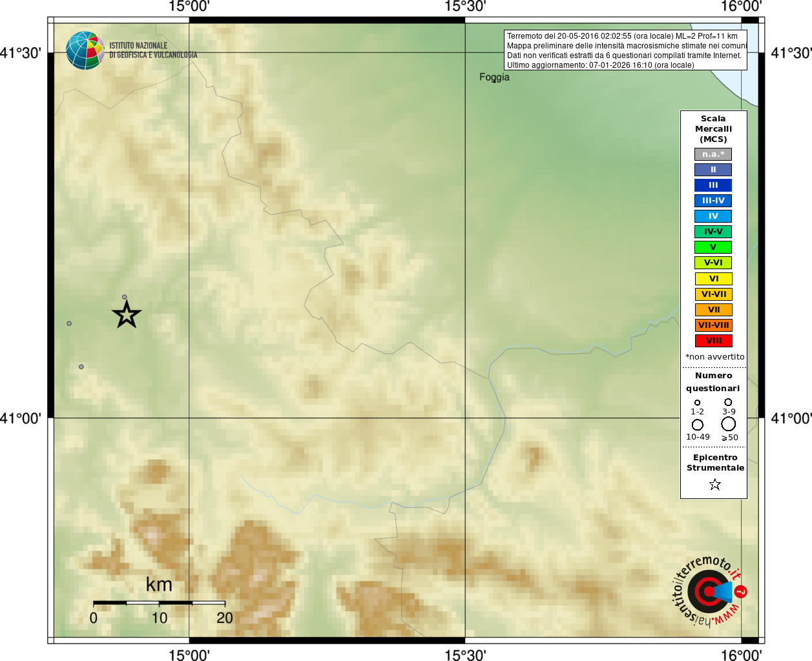Click the intensity V legend swatch

pos(713,247)
